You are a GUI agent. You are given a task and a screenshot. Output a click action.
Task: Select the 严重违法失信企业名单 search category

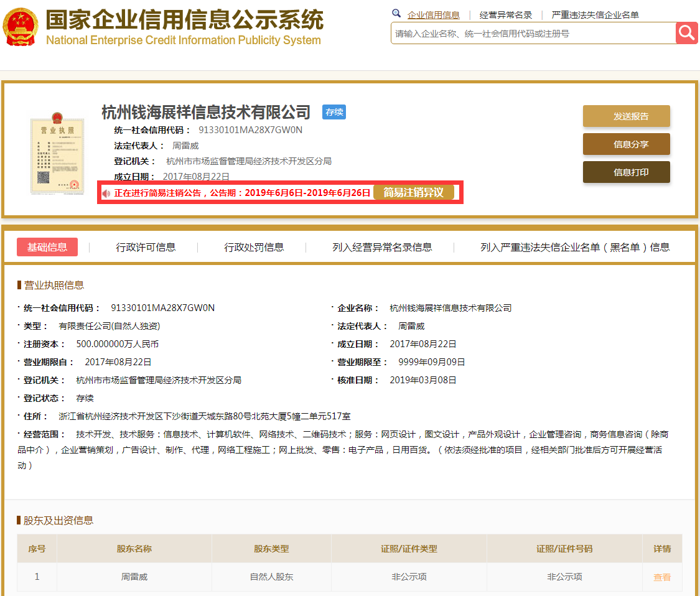(595, 15)
